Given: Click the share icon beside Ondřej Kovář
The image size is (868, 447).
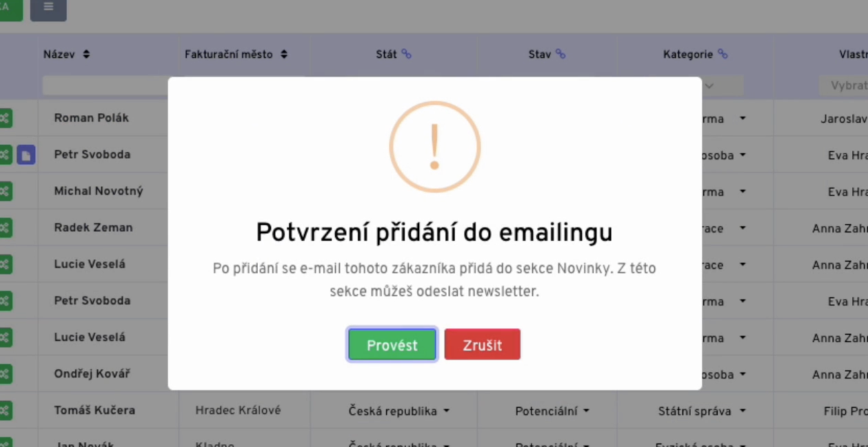Looking at the screenshot, I should (x=6, y=373).
